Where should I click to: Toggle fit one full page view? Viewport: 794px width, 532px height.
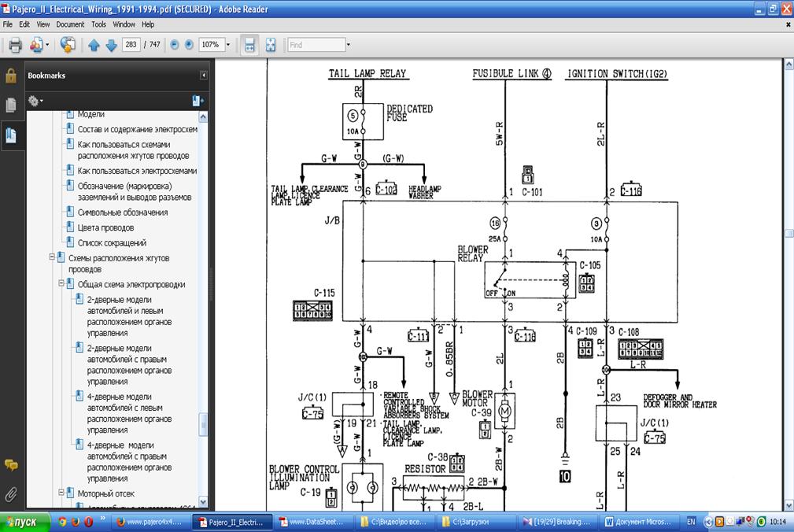pyautogui.click(x=271, y=45)
